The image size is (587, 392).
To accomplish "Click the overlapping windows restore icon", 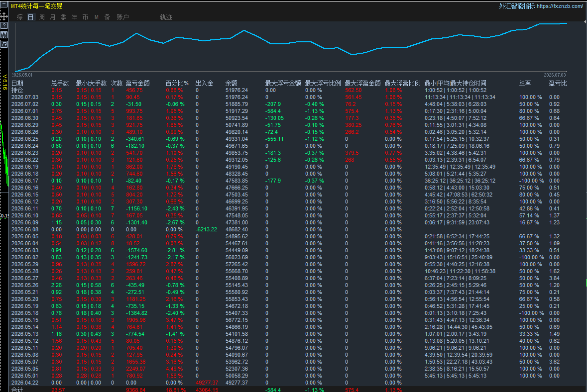I will click(4, 44).
